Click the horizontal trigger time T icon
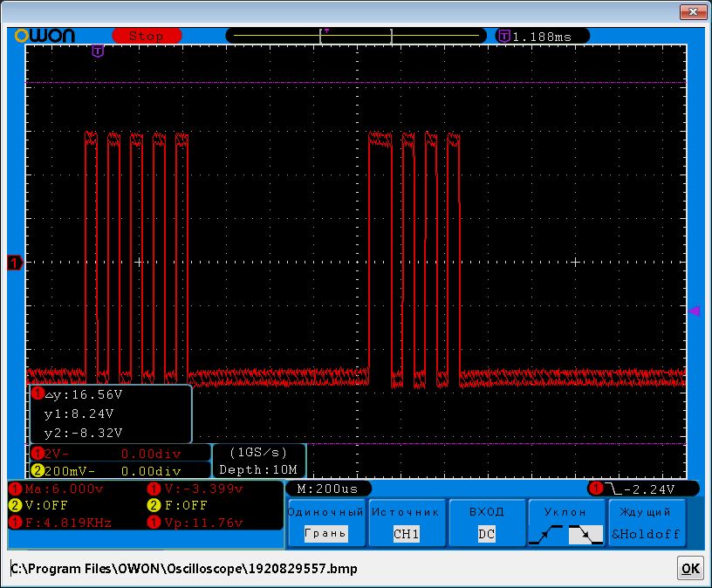 point(503,36)
